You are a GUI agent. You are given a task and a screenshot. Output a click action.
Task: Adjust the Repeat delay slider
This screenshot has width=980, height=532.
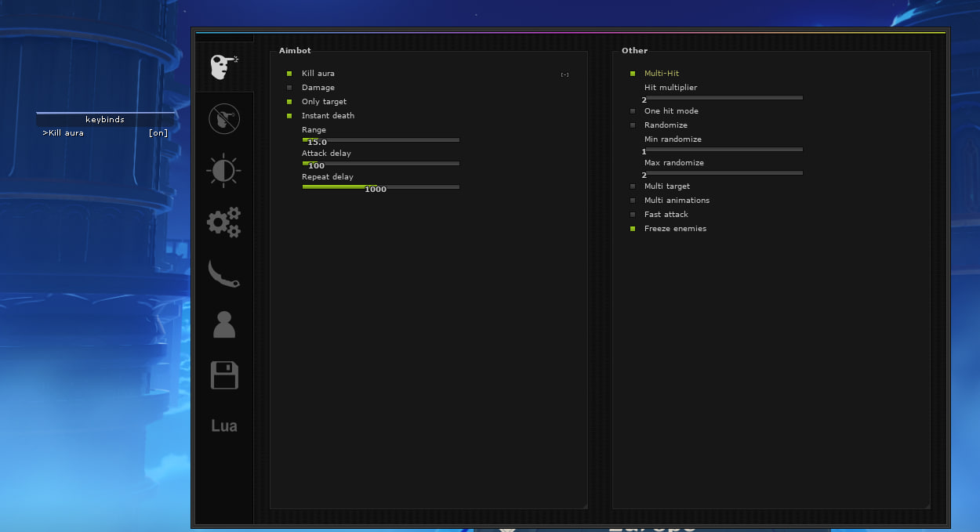[381, 186]
